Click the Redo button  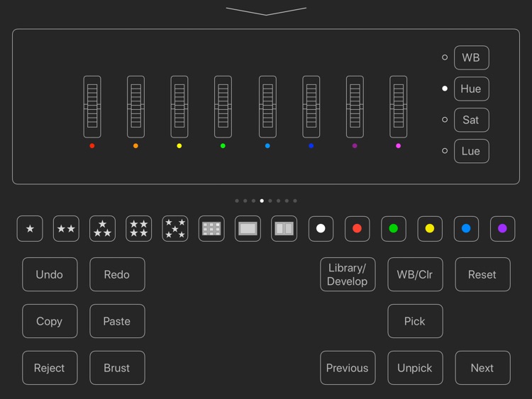117,274
